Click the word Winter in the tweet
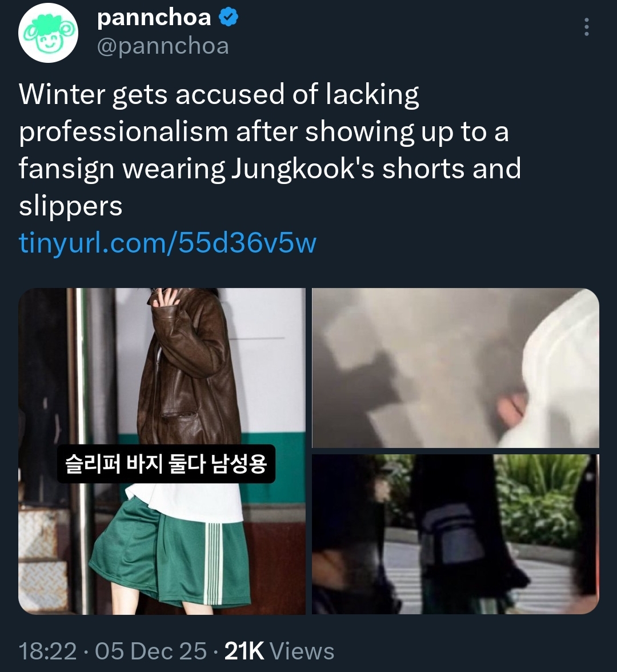 (62, 94)
